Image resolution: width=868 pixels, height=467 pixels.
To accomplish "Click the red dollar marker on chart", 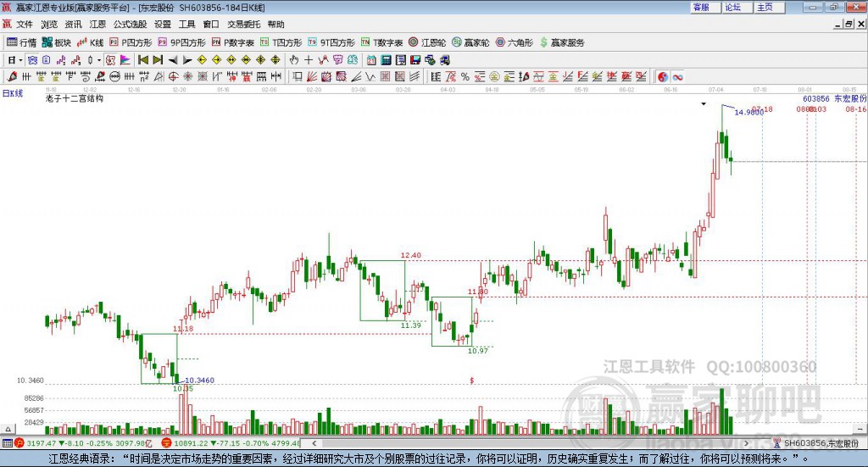I will tap(471, 381).
